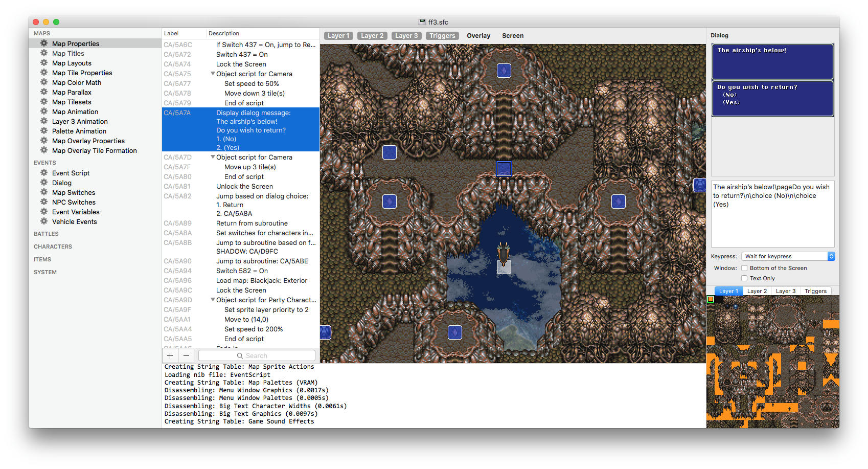Image resolution: width=868 pixels, height=469 pixels.
Task: Click the gear icon beside Map Switches
Action: click(x=44, y=192)
